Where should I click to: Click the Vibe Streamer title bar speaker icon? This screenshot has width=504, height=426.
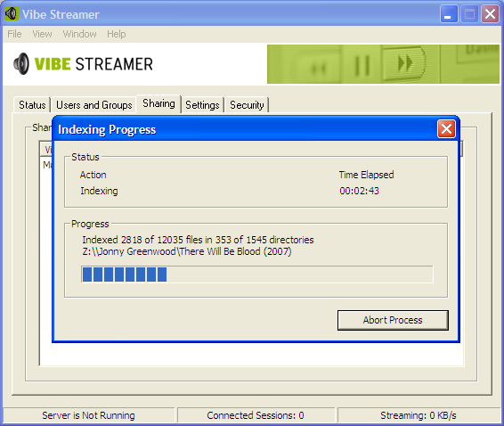(x=12, y=13)
